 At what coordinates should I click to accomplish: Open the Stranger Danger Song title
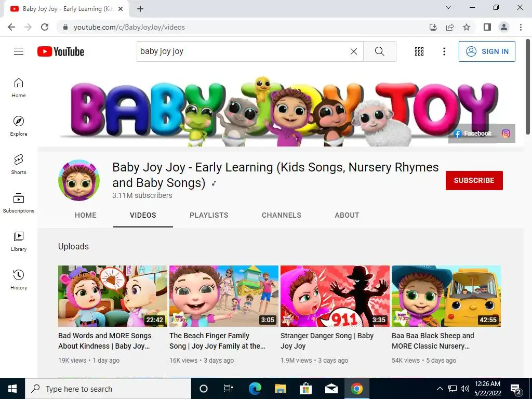[327, 341]
